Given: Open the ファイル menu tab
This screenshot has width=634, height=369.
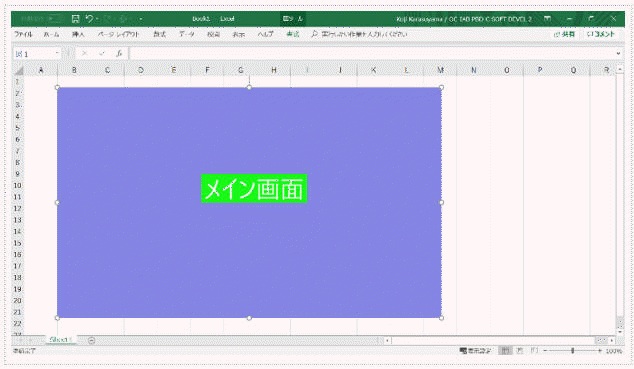Looking at the screenshot, I should pos(23,34).
